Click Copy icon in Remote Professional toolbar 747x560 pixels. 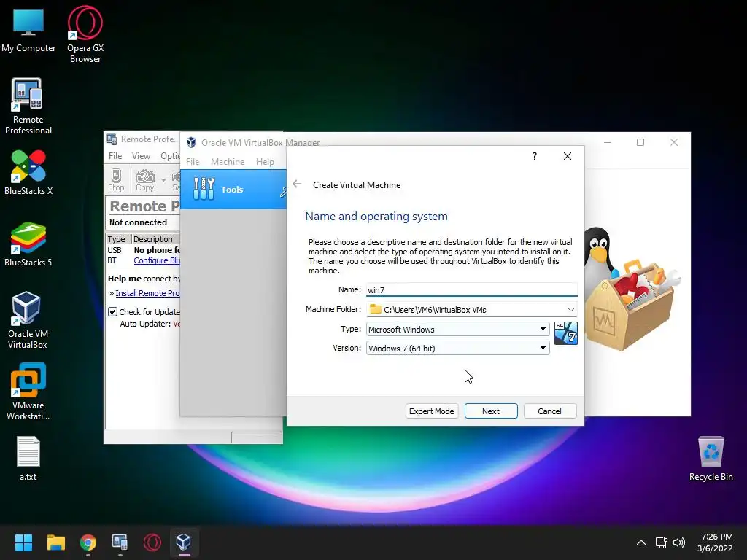145,180
